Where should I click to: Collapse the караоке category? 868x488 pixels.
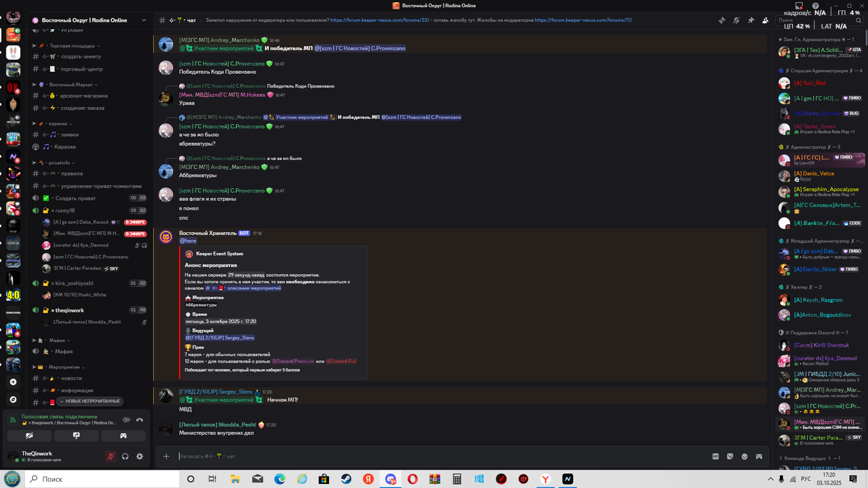(x=53, y=124)
